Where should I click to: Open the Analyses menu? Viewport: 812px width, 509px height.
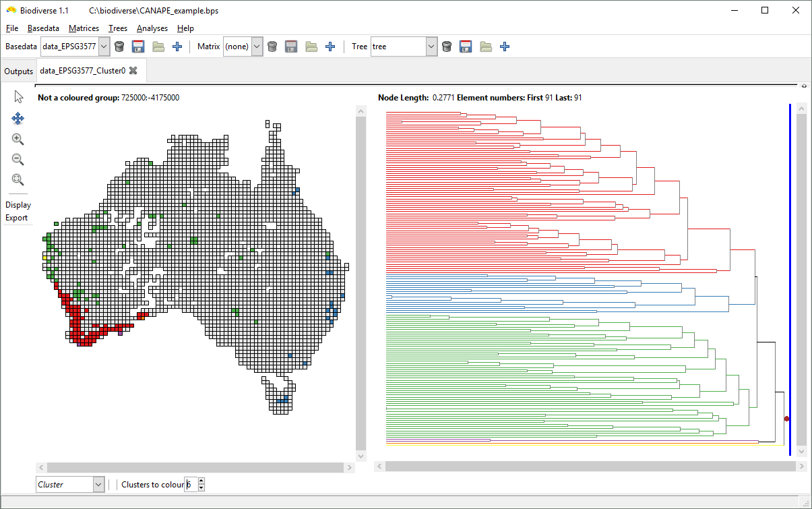click(x=152, y=28)
